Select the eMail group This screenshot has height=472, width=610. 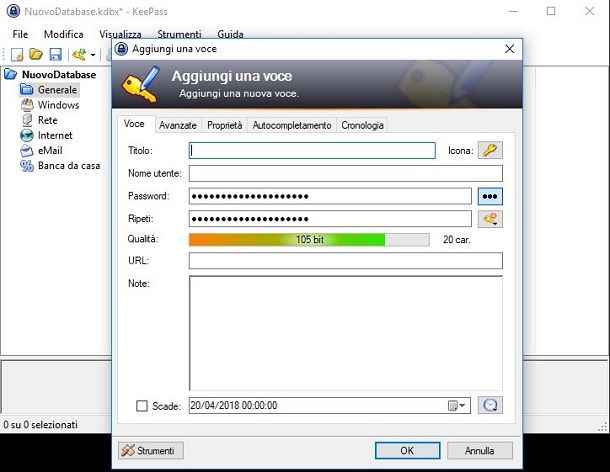pos(50,150)
